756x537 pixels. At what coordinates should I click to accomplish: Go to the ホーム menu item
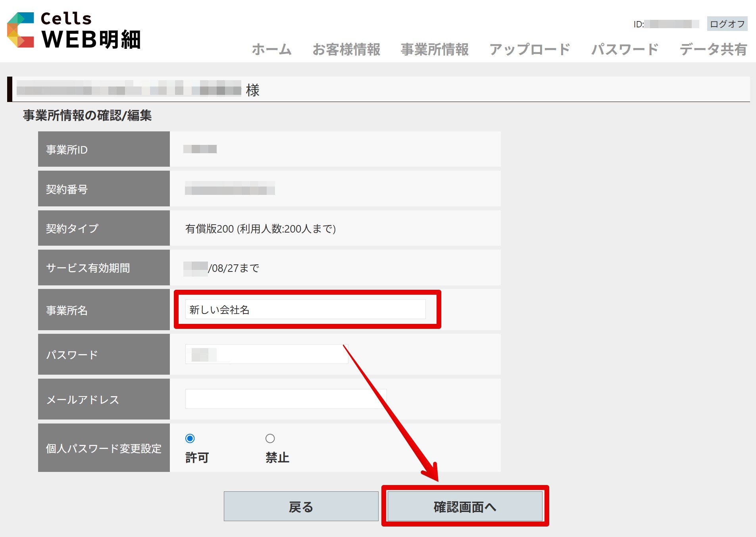tap(271, 50)
